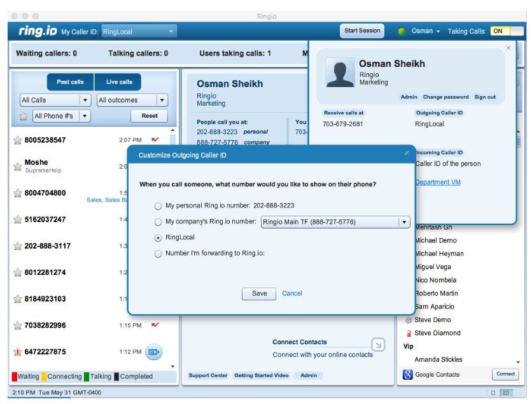Star the 8004704800 call entry
The width and height of the screenshot is (532, 404).
[x=18, y=193]
